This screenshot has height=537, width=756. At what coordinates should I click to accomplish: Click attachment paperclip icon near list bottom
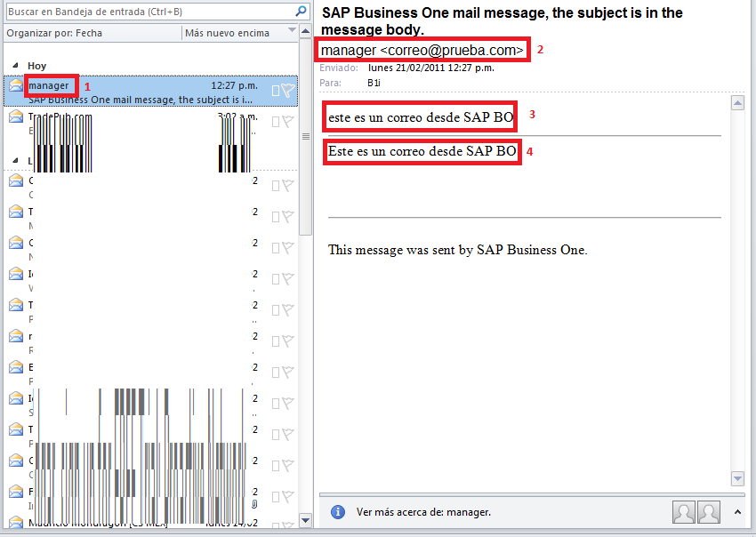coord(254,504)
